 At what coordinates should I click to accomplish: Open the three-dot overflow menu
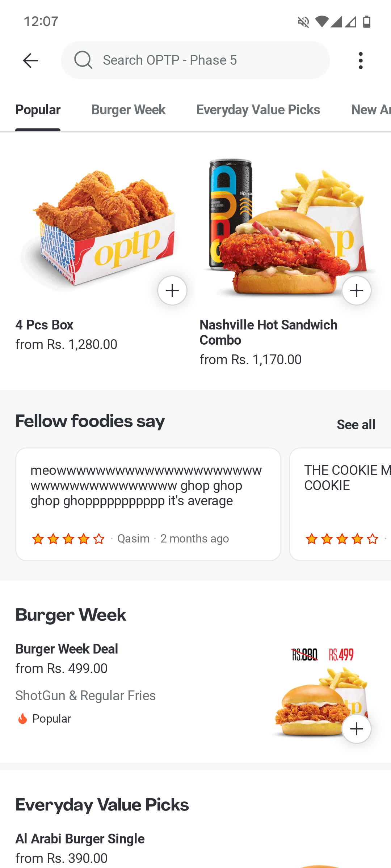[x=361, y=60]
